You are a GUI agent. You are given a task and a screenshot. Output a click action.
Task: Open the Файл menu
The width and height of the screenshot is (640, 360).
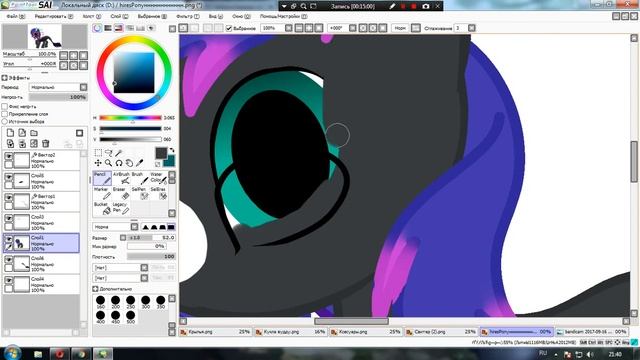click(16, 16)
